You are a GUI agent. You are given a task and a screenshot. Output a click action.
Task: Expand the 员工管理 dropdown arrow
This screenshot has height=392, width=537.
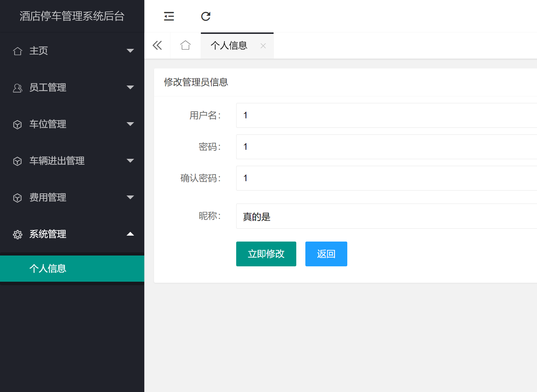coord(130,88)
